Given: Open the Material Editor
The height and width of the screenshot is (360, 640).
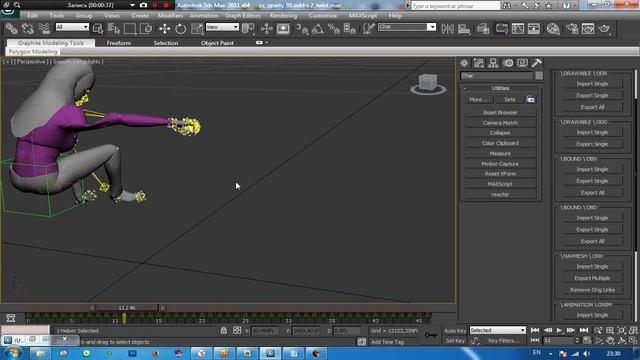Looking at the screenshot, I should pos(553,29).
